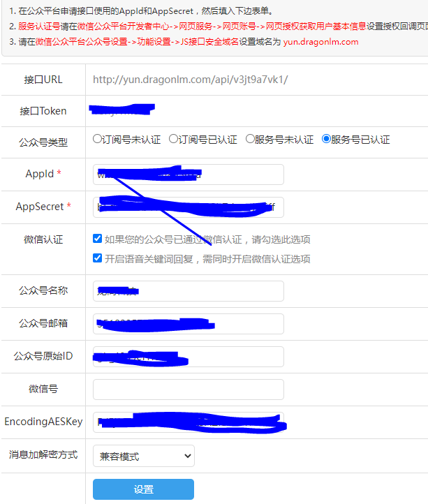The height and width of the screenshot is (504, 428).
Task: Click the red yun.dragonlm.com domain text
Action: [x=320, y=42]
